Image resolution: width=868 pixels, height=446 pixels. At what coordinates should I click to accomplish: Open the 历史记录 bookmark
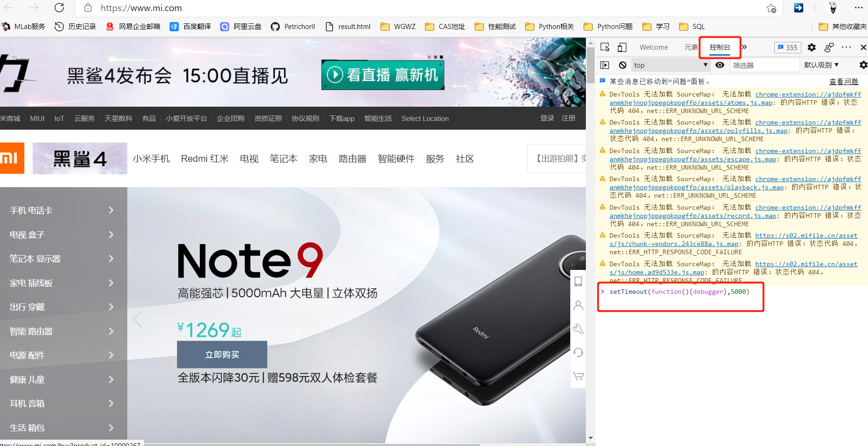[x=76, y=27]
